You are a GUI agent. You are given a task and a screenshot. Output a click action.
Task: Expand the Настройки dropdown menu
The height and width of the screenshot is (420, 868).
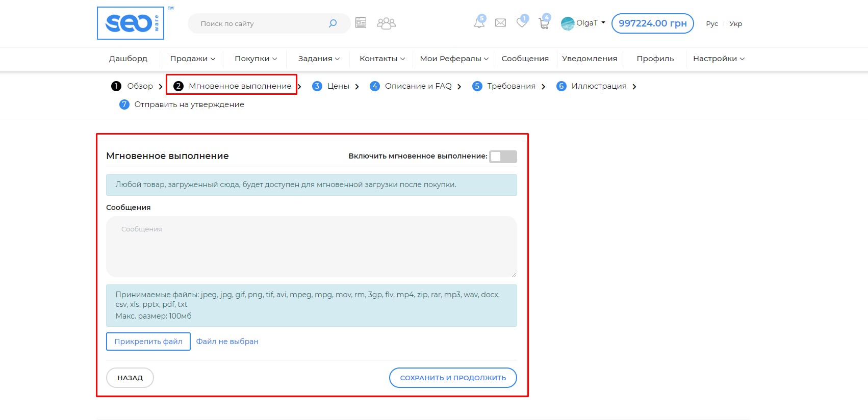coord(718,59)
